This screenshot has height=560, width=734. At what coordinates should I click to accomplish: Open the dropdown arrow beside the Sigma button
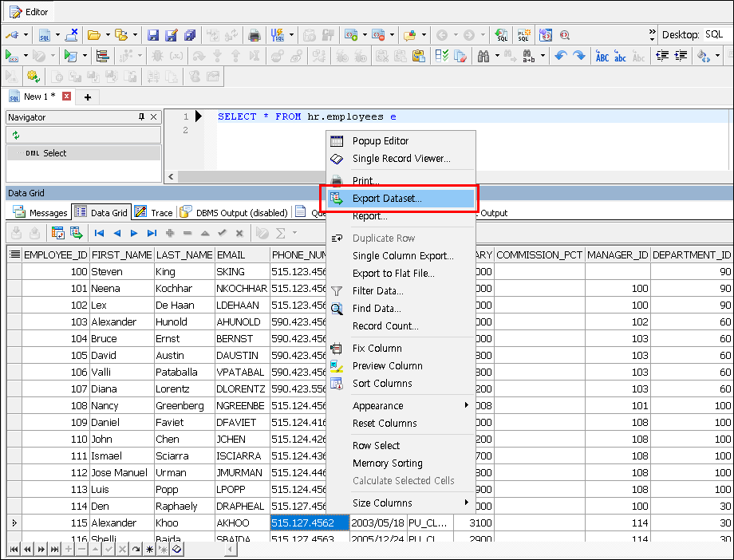[295, 233]
